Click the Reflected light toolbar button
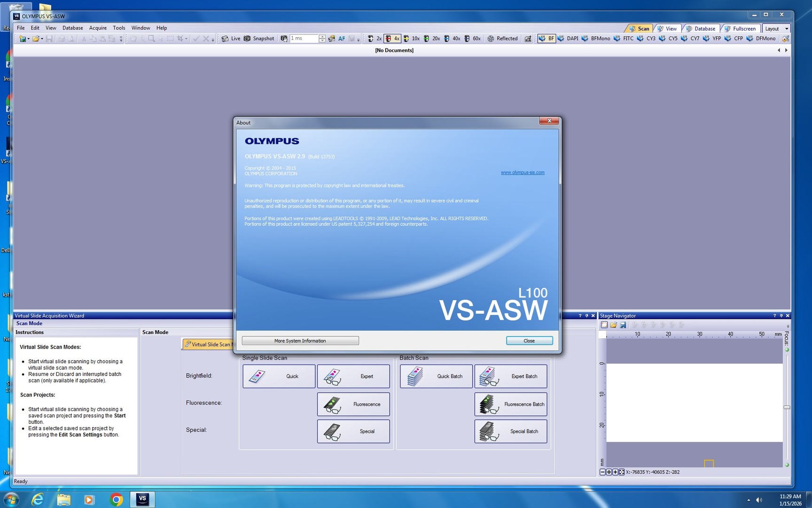The height and width of the screenshot is (508, 812). tap(502, 39)
